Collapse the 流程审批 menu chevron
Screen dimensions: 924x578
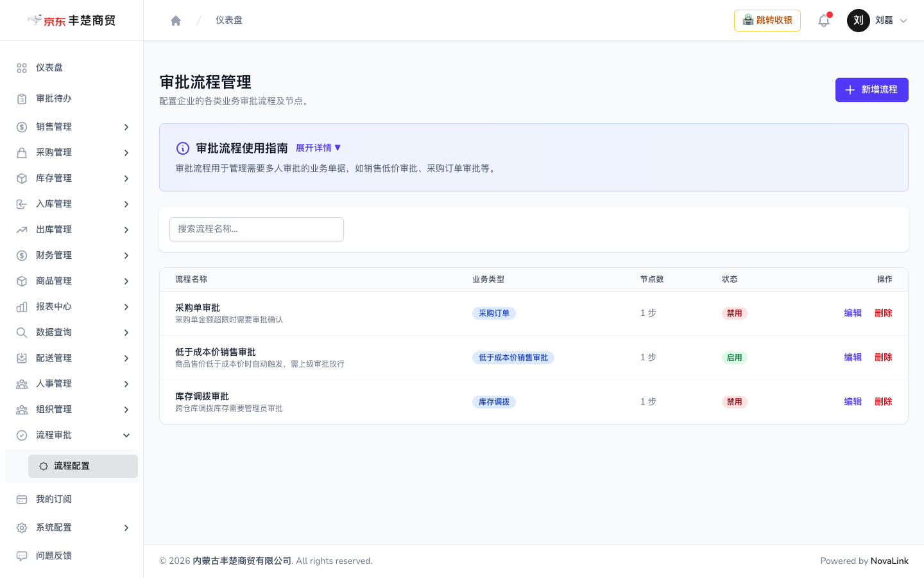pyautogui.click(x=126, y=435)
